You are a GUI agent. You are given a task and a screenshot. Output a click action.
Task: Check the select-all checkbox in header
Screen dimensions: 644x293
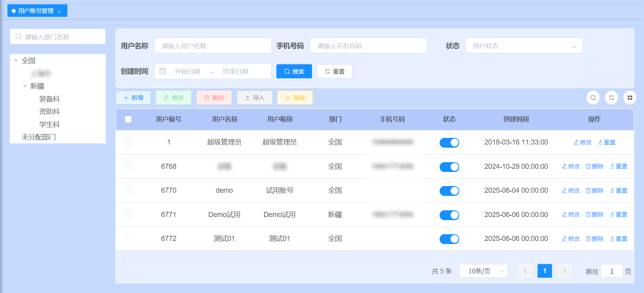(128, 119)
